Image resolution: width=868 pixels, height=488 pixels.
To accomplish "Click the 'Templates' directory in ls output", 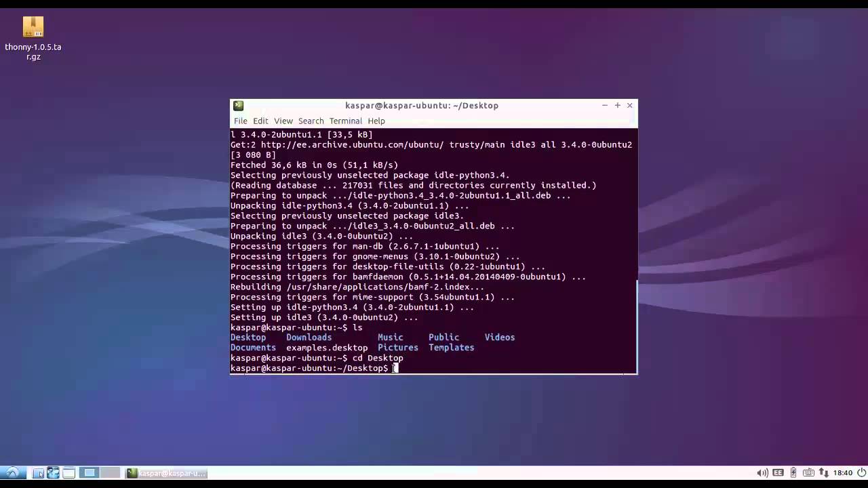I will pos(452,348).
